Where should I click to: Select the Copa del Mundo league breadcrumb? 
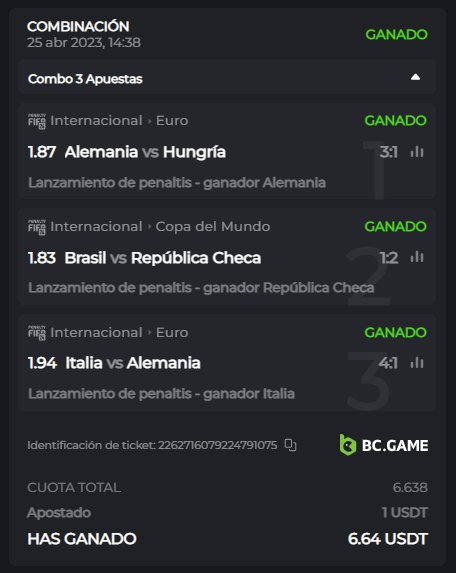click(213, 227)
